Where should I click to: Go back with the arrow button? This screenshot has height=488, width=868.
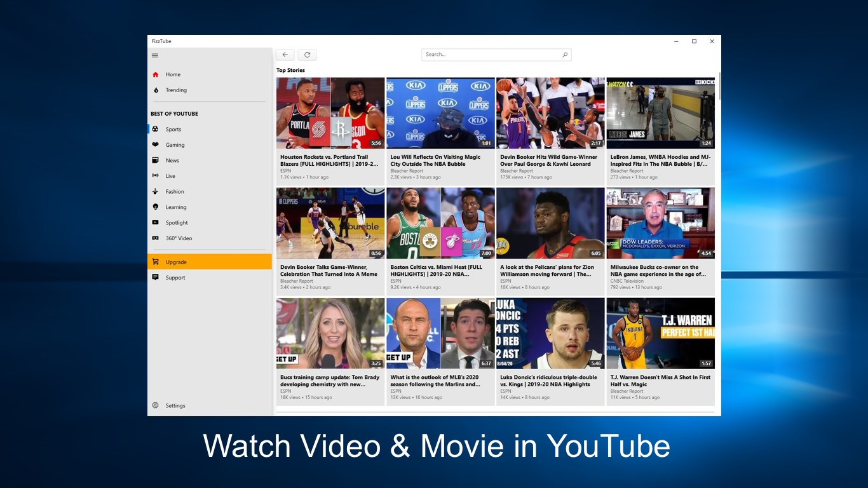tap(285, 55)
